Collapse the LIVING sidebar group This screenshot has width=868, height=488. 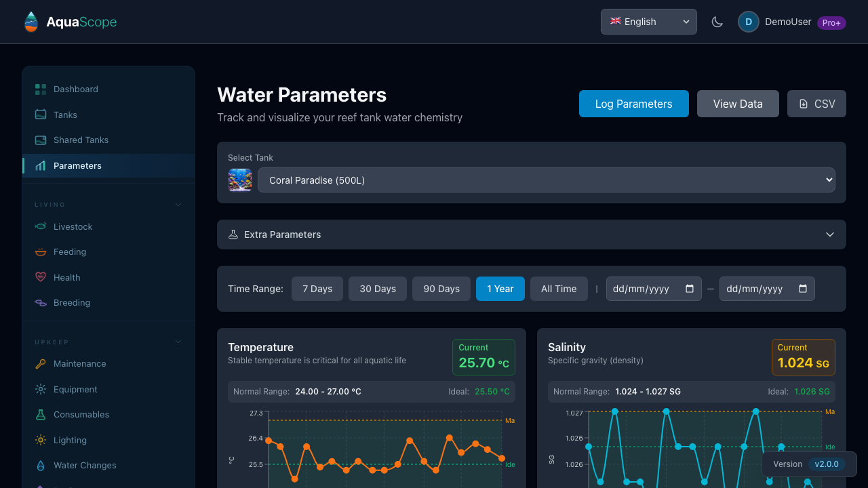178,204
